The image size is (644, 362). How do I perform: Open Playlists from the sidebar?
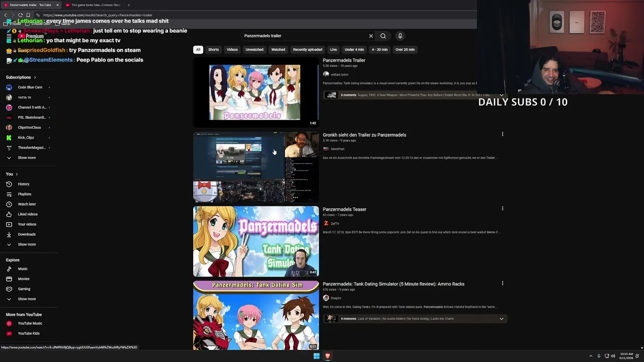pyautogui.click(x=25, y=194)
